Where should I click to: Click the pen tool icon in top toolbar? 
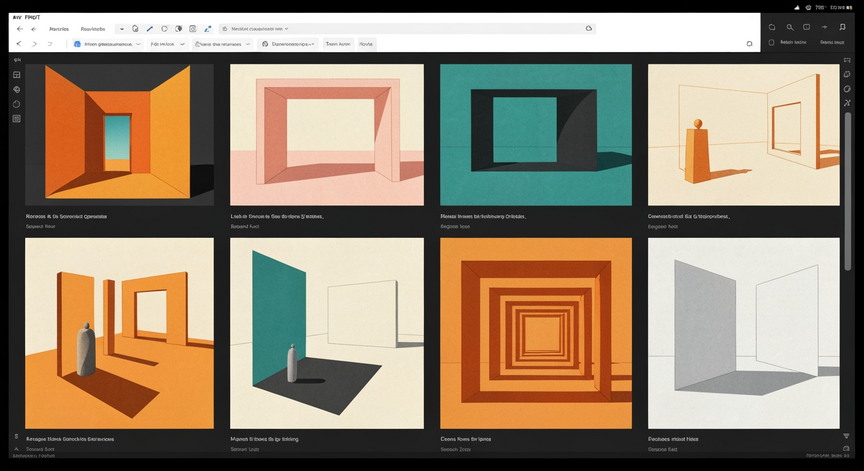pos(149,29)
